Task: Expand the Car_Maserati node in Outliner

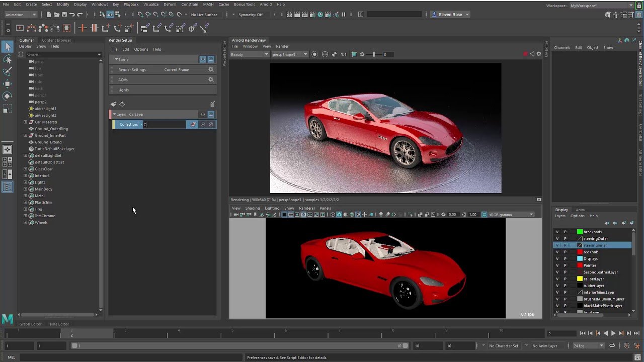Action: (25, 122)
